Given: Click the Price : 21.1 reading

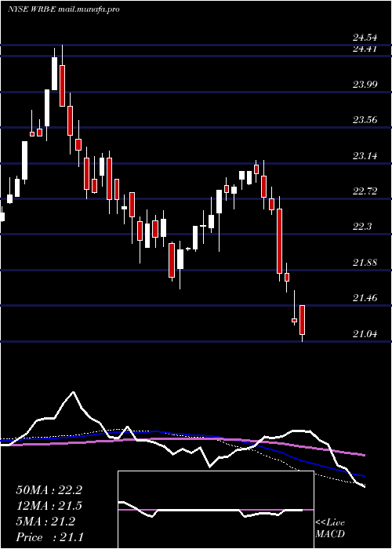Looking at the screenshot, I should coord(49,537).
